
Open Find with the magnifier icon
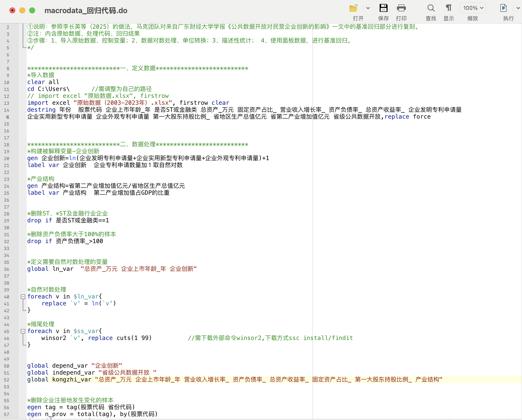tap(431, 8)
